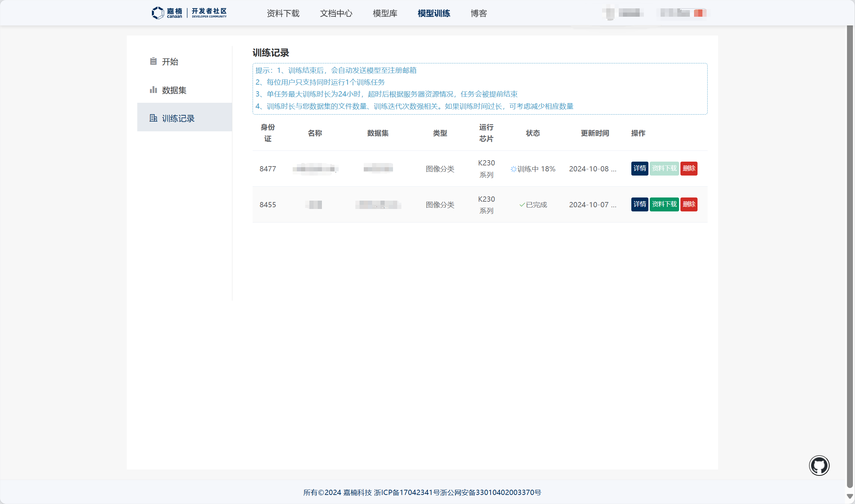Open the 模型库 navigation item
This screenshot has width=855, height=504.
pos(385,13)
